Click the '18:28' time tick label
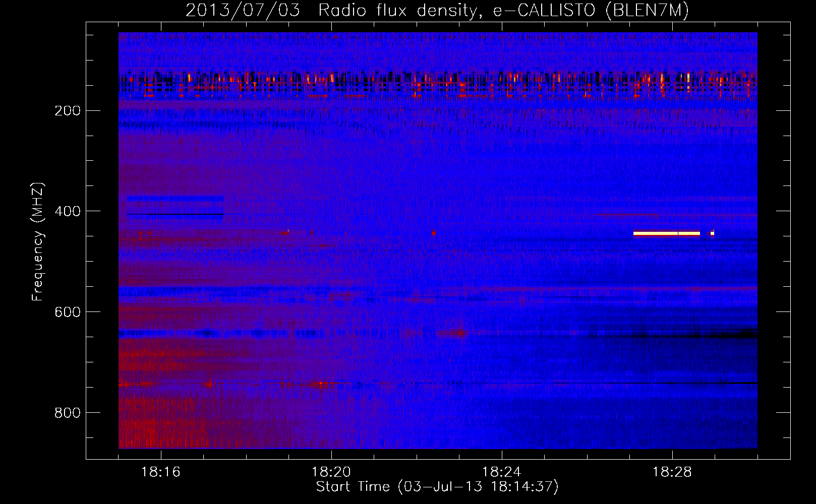 (672, 472)
